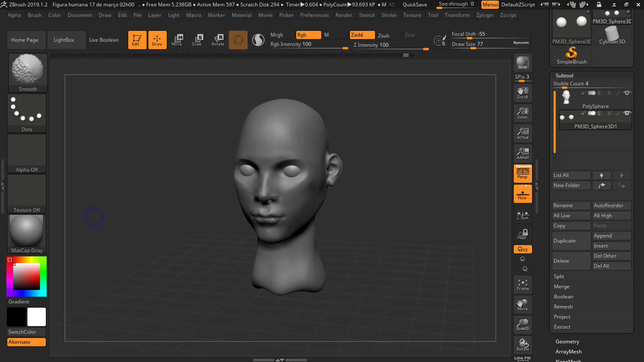
Task: Open the Preferences menu
Action: pos(314,15)
